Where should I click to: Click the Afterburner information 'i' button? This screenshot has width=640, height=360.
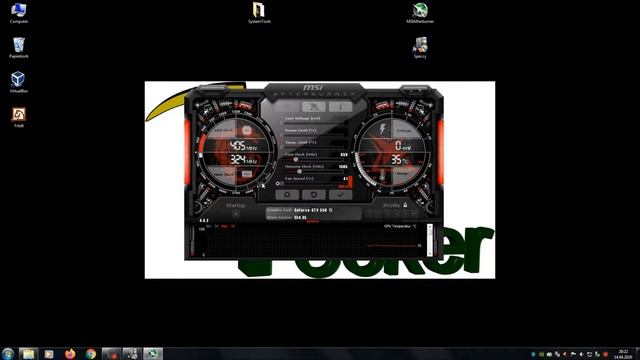[x=341, y=107]
